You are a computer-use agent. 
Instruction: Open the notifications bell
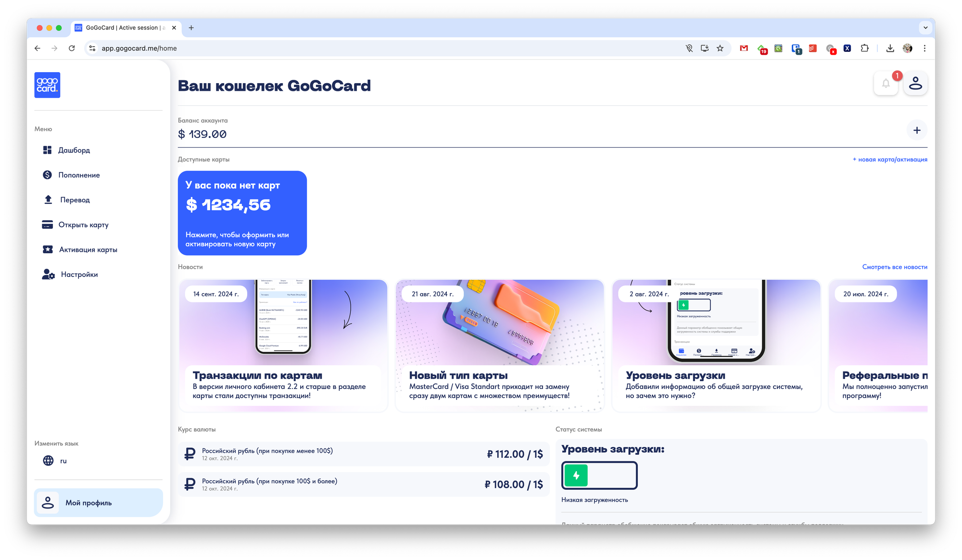[x=886, y=83]
